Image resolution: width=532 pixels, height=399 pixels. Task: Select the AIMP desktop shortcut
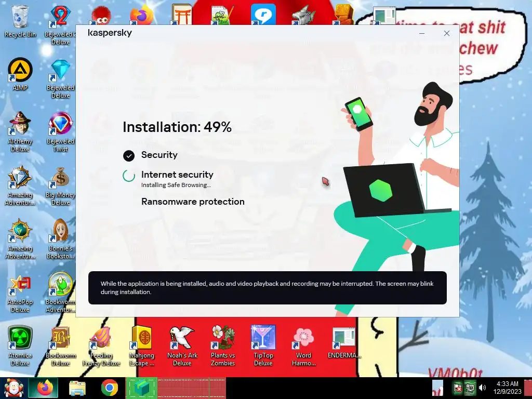pyautogui.click(x=20, y=74)
